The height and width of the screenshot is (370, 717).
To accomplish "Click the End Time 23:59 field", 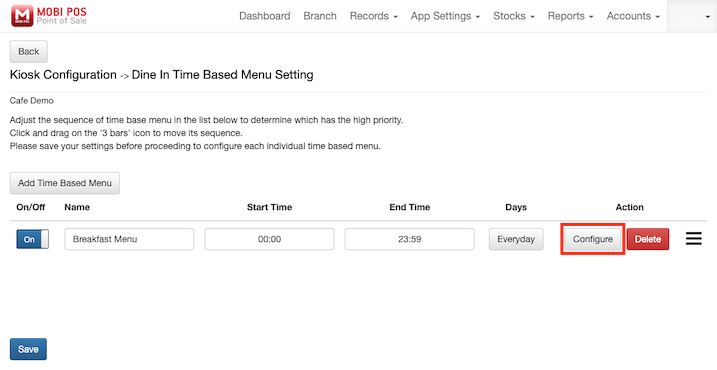I will (x=409, y=239).
